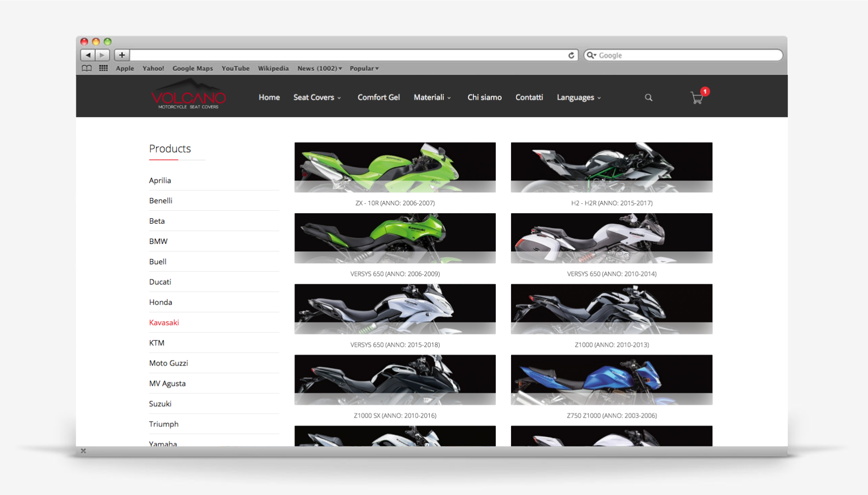Expand the News (1002) bookmark folder
The height and width of the screenshot is (495, 868).
point(320,68)
